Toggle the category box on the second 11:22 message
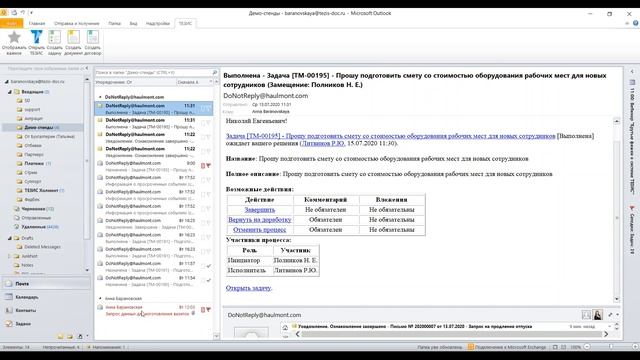The height and width of the screenshot is (360, 640). point(203,151)
